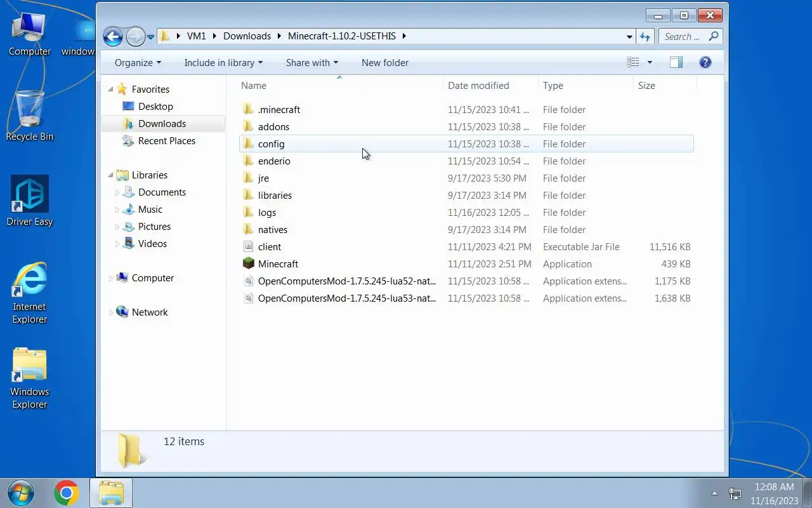The width and height of the screenshot is (812, 508).
Task: Select the OpenComputersMod lua52 file icon
Action: (249, 281)
